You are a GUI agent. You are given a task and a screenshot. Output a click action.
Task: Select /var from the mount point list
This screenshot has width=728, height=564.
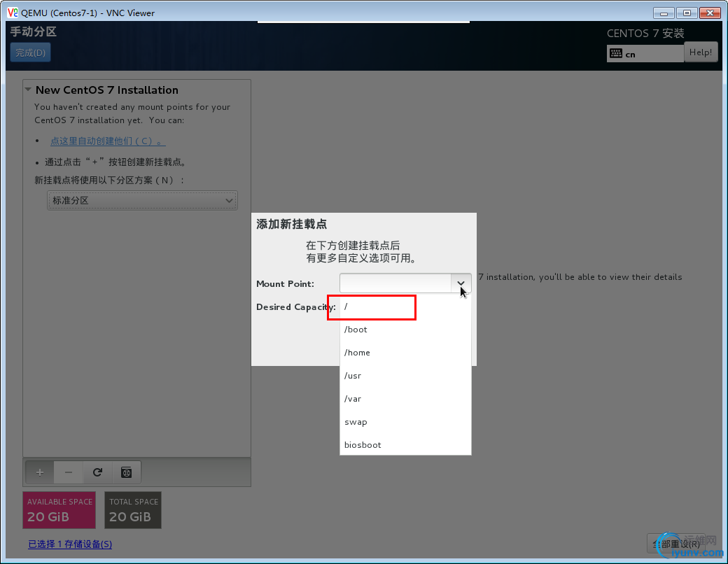[405, 399]
